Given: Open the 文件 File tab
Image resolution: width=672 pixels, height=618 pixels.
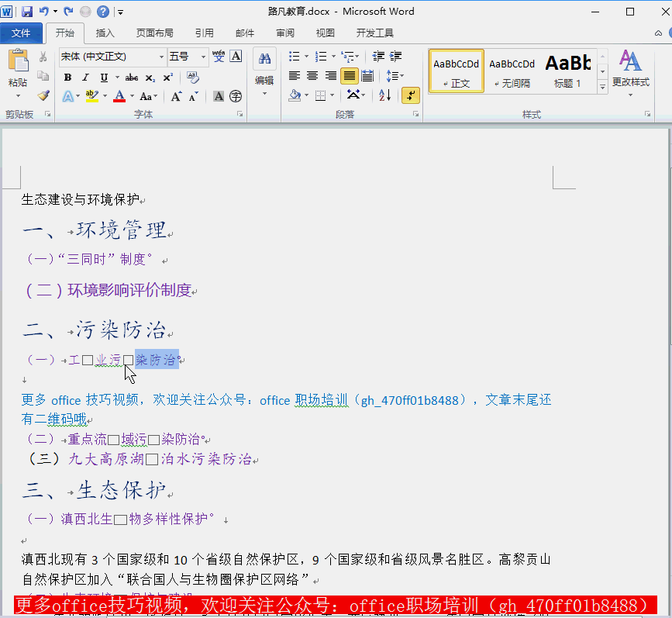Looking at the screenshot, I should click(21, 33).
